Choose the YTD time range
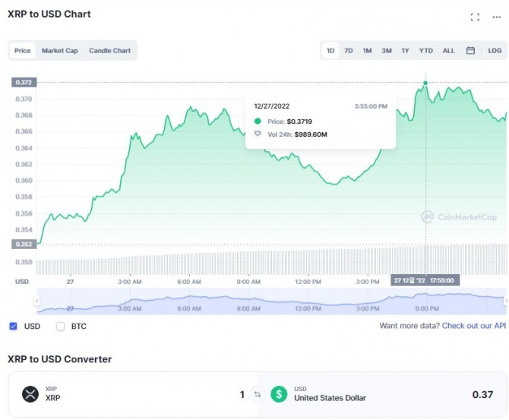The image size is (509, 420). (426, 51)
